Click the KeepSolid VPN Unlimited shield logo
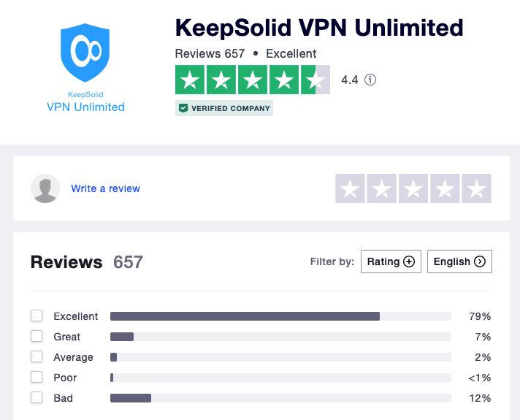The image size is (520, 420). click(x=85, y=53)
